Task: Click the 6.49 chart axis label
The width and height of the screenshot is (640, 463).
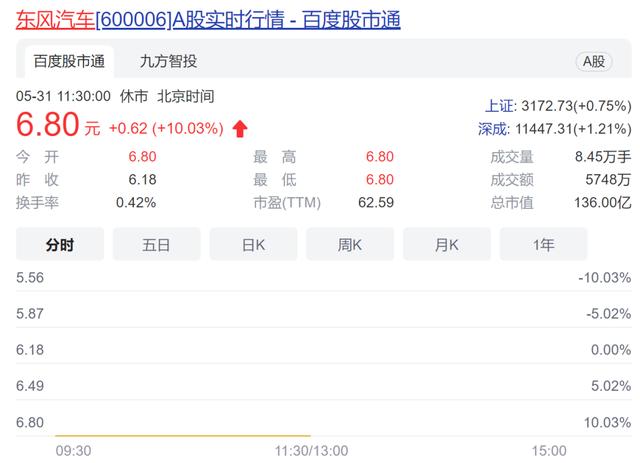Action: click(30, 386)
